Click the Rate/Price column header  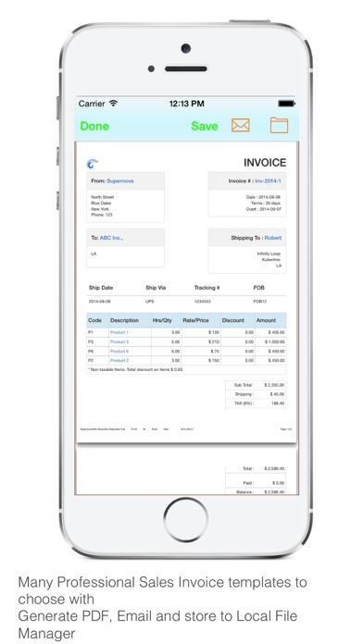[195, 320]
